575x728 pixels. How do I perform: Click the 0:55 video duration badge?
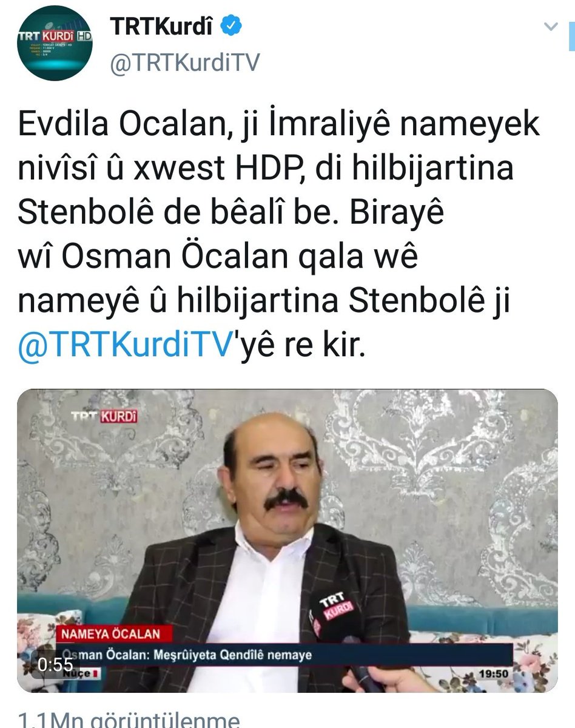tap(55, 665)
